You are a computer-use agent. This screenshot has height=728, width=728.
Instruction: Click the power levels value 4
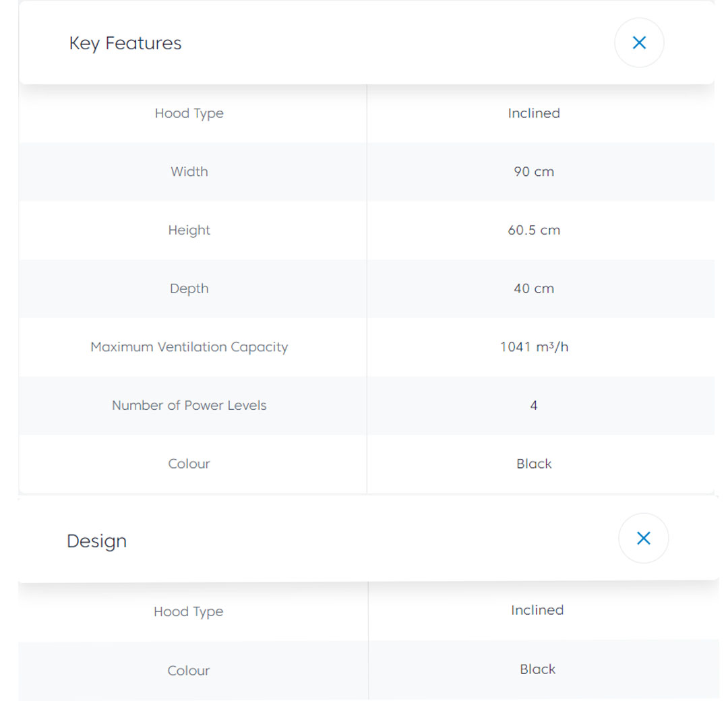click(533, 405)
